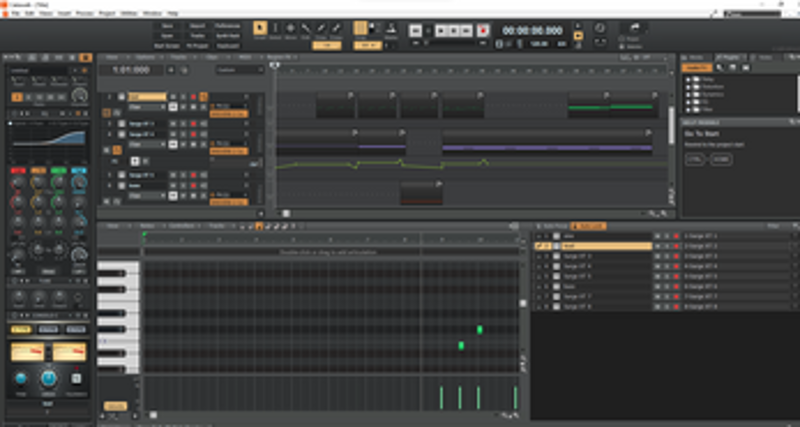This screenshot has width=800, height=427.
Task: Arm recording with the transport Record button
Action: (x=483, y=31)
